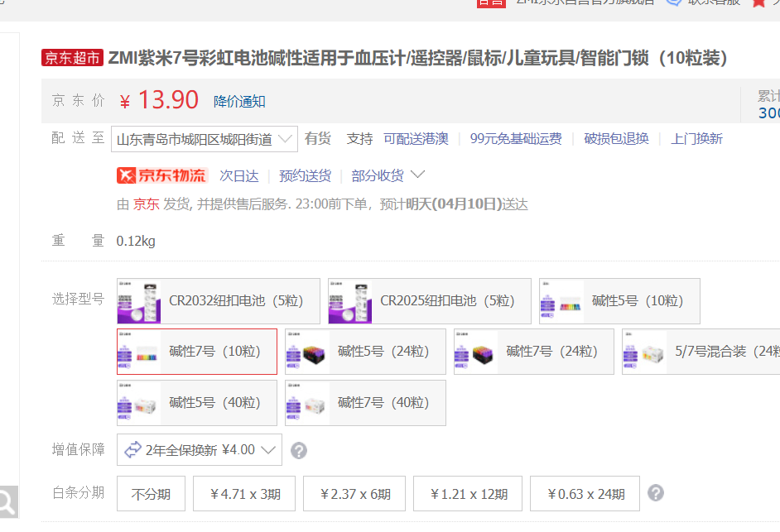Click red 京东 seller link in delivery note

coord(147,204)
